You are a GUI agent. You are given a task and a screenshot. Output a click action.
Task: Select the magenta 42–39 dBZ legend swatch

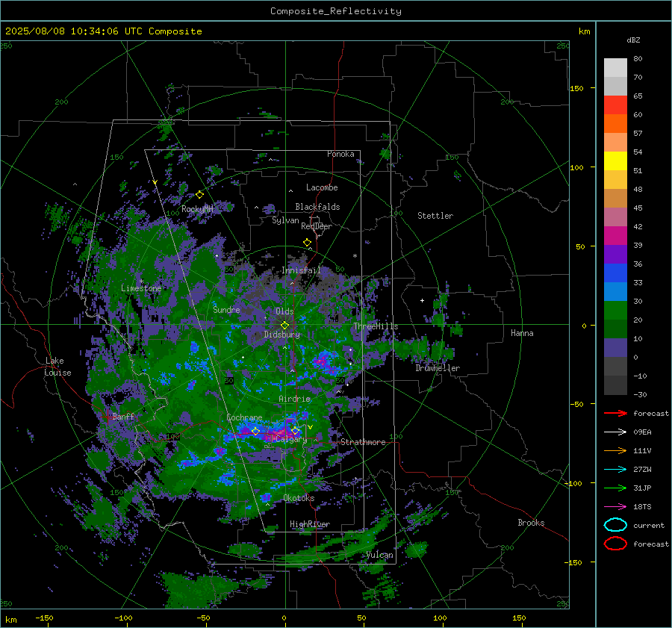(615, 236)
